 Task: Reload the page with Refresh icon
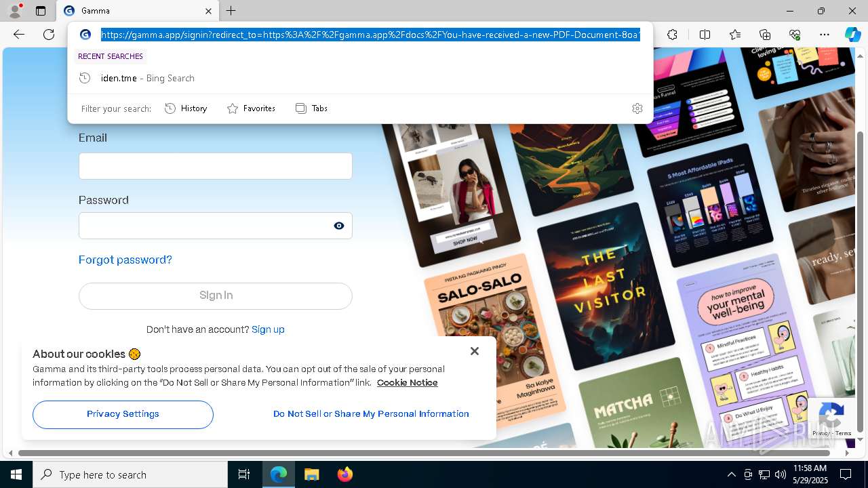pyautogui.click(x=49, y=35)
